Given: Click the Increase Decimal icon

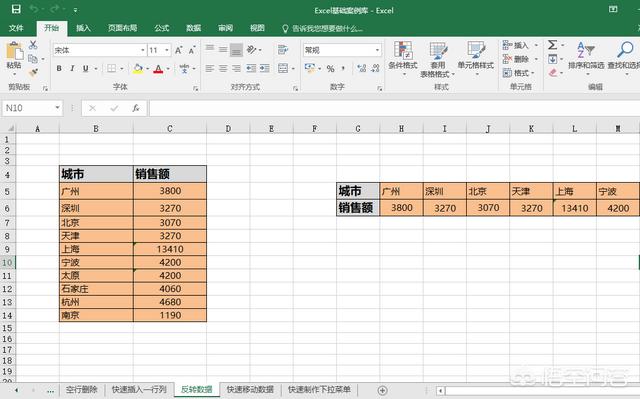Looking at the screenshot, I should [361, 69].
